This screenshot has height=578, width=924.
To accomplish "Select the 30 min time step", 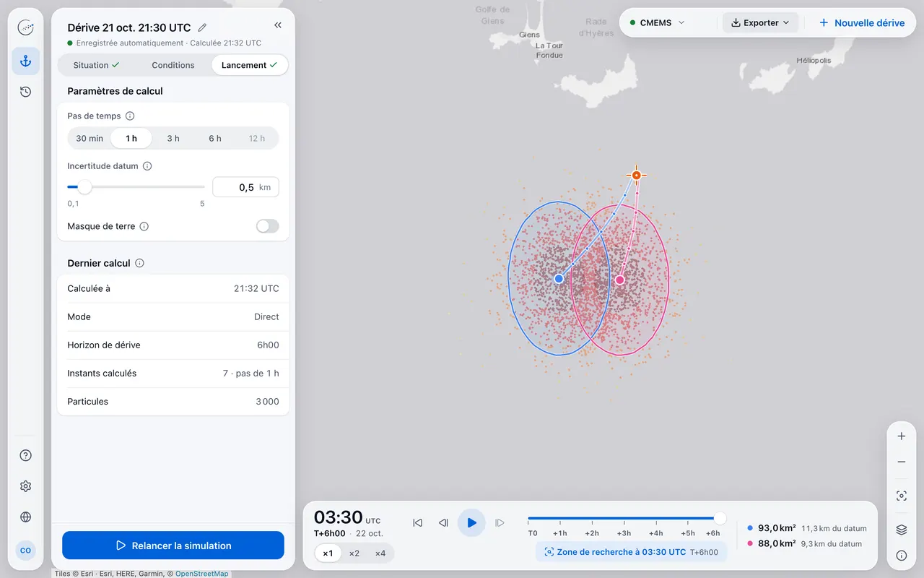I will [90, 138].
